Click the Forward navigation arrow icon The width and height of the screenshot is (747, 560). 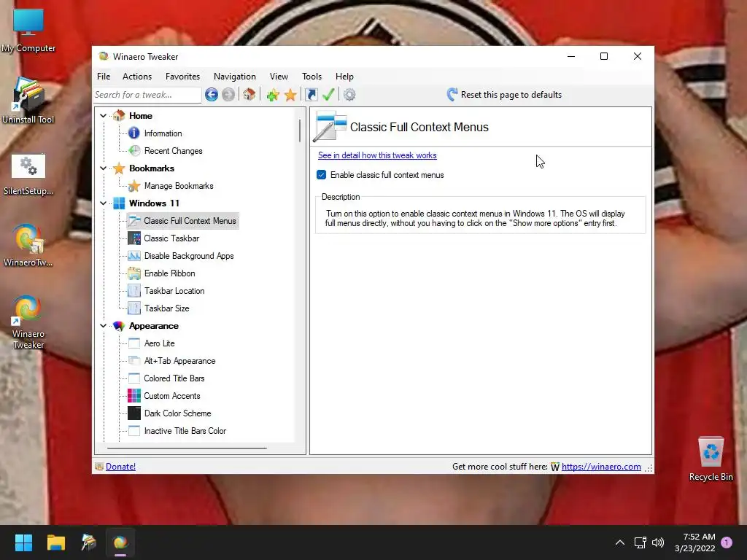pyautogui.click(x=228, y=95)
